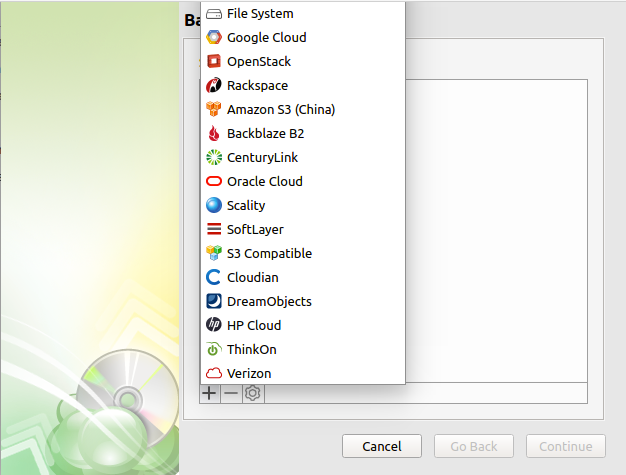Click the Cancel button
Image resolution: width=626 pixels, height=475 pixels.
pos(382,446)
